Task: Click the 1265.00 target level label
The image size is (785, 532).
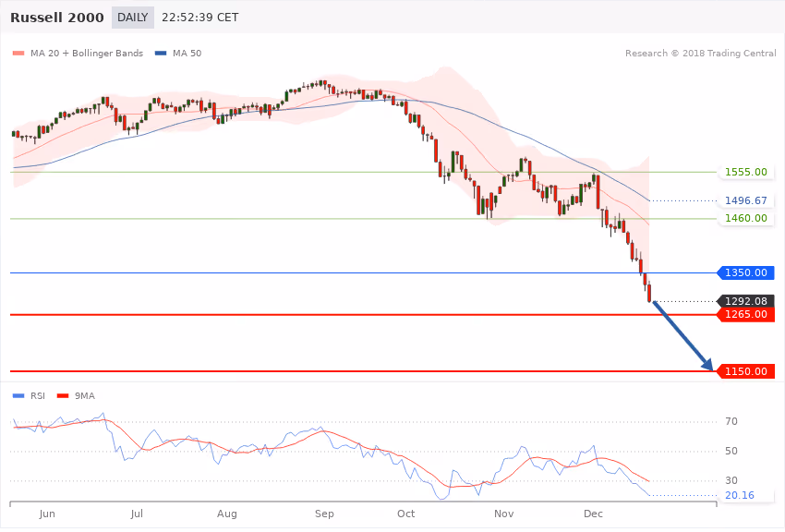Action: tap(746, 314)
